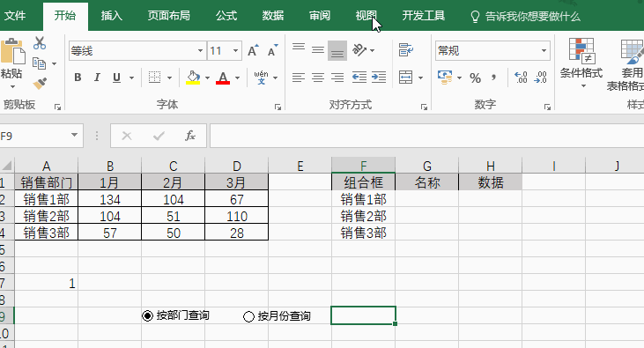644x348 pixels.
Task: Toggle italic formatting
Action: point(97,78)
